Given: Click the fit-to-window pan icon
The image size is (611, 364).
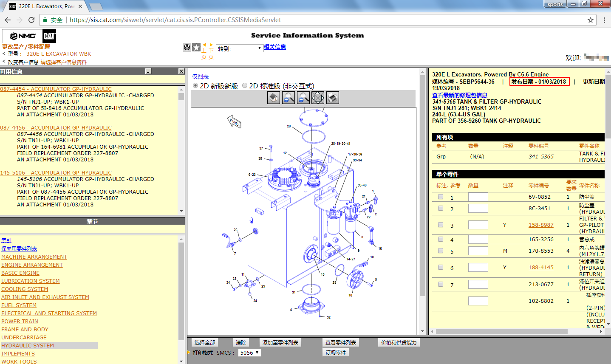Looking at the screenshot, I should click(x=318, y=98).
